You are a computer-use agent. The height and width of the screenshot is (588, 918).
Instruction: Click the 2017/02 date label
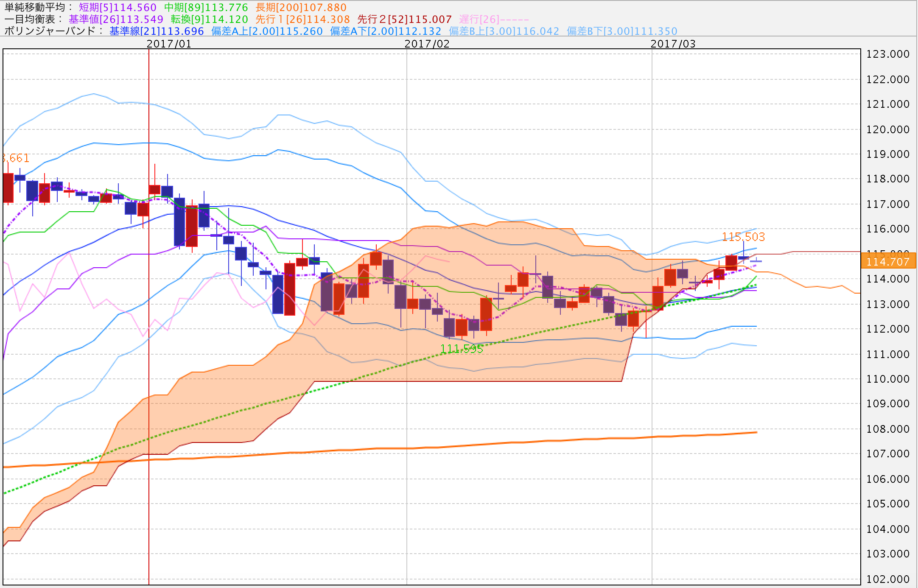(x=427, y=44)
